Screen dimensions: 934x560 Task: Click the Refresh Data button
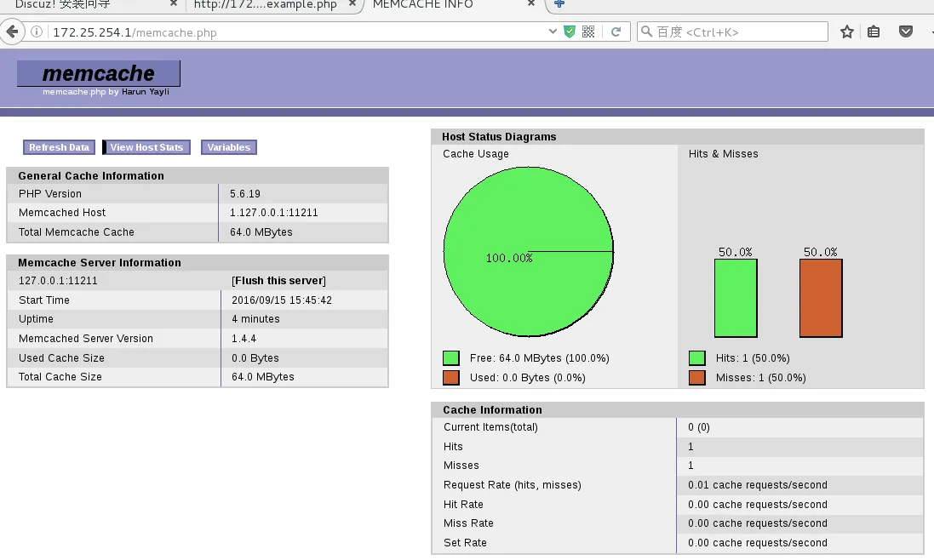click(59, 147)
